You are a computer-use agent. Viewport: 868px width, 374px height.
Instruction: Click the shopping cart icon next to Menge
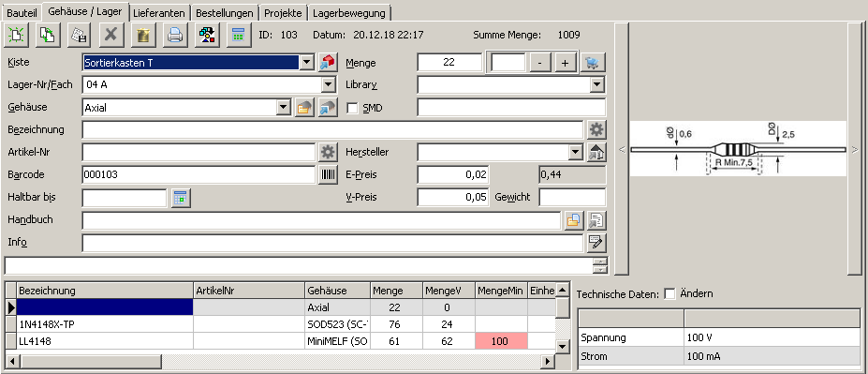click(x=593, y=63)
